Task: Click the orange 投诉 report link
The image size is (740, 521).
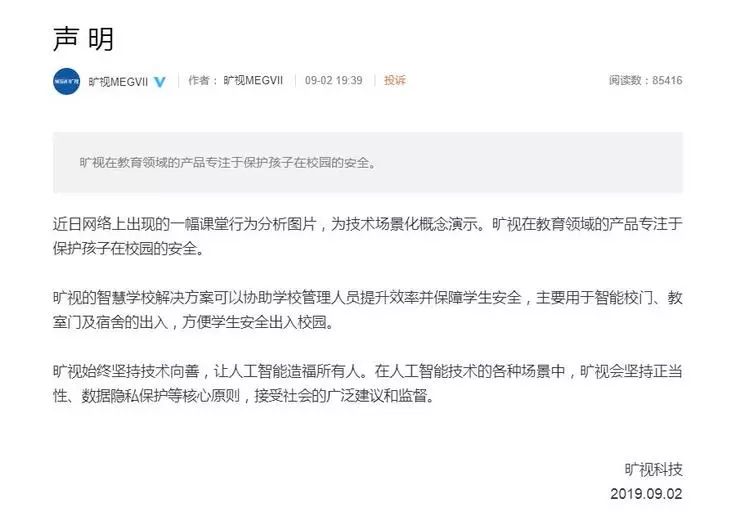Action: click(x=395, y=80)
